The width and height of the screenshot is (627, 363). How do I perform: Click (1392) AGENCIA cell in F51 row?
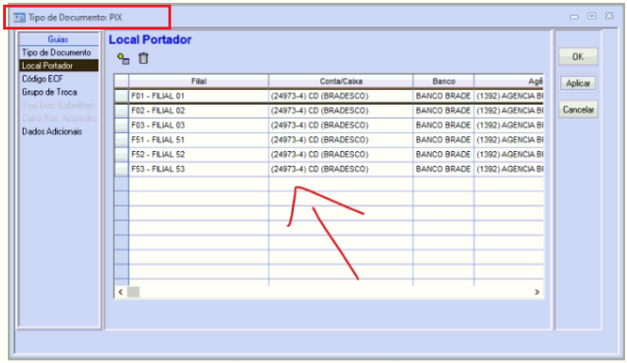coord(509,140)
